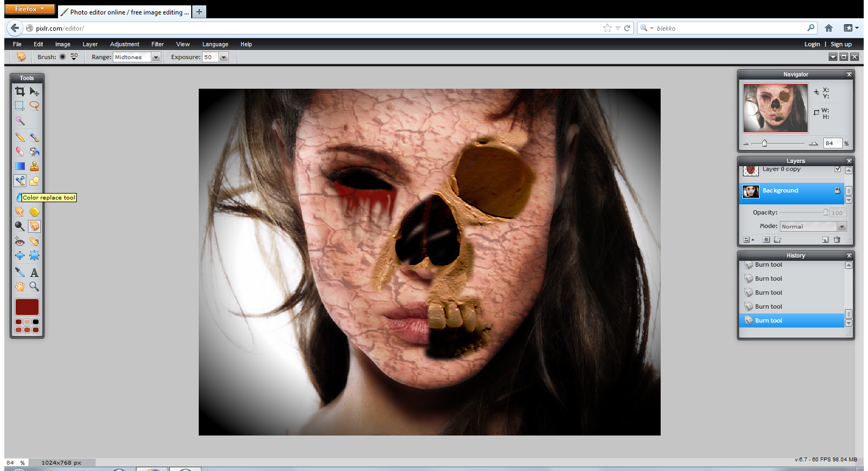
Task: Expand the Firefox menu button
Action: tap(30, 9)
